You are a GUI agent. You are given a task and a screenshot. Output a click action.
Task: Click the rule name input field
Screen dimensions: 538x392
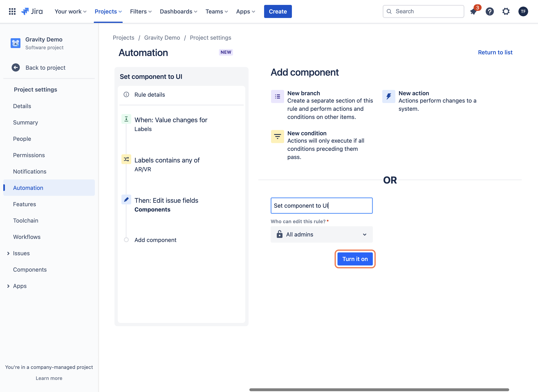(x=322, y=205)
